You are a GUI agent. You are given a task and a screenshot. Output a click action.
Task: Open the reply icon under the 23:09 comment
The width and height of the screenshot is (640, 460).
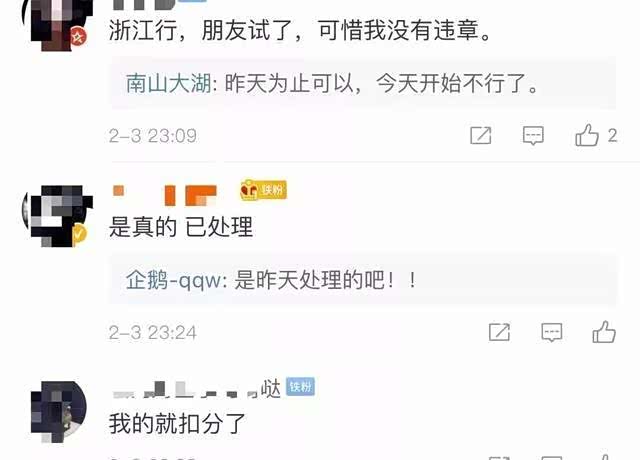tap(533, 136)
